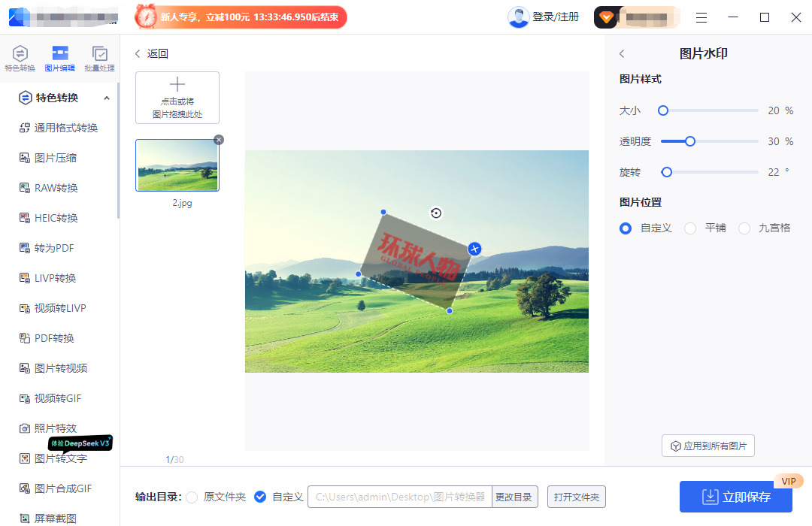This screenshot has width=812, height=526.
Task: Click the 体验 DeepSeek V3 badge
Action: [80, 443]
